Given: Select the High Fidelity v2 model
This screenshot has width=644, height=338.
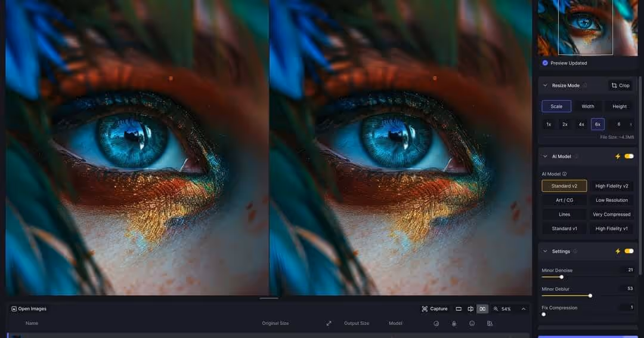Looking at the screenshot, I should point(612,186).
